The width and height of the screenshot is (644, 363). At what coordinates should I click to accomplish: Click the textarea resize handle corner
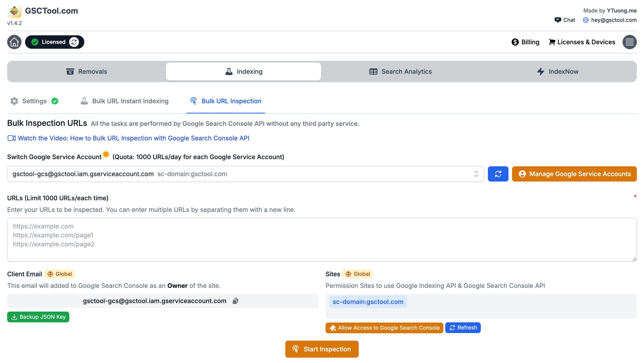click(x=634, y=259)
